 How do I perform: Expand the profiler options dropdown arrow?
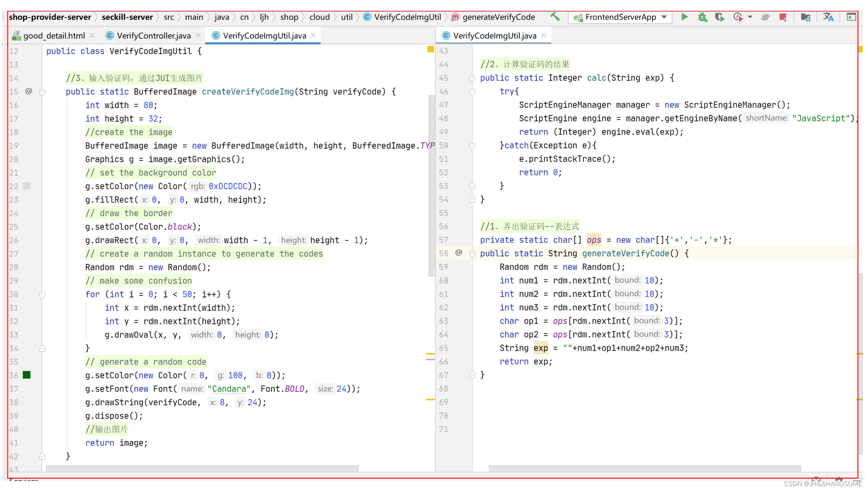pos(750,17)
